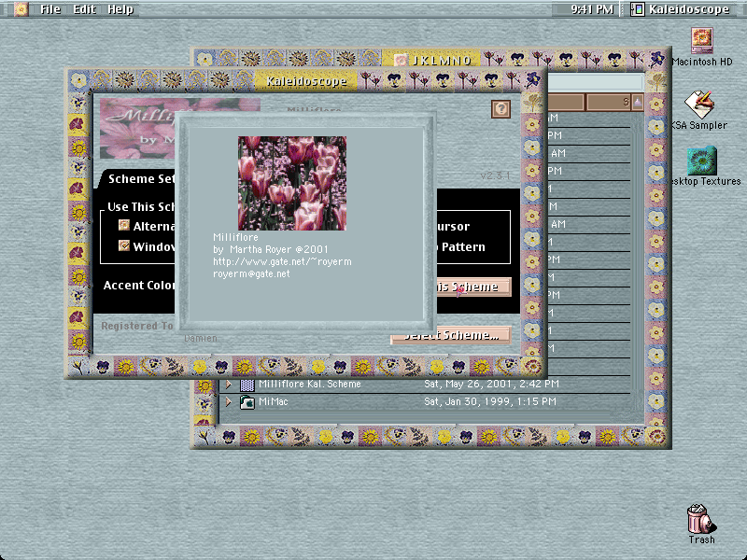
Task: Click the Milliflore Kal. Scheme file icon
Action: [x=247, y=385]
